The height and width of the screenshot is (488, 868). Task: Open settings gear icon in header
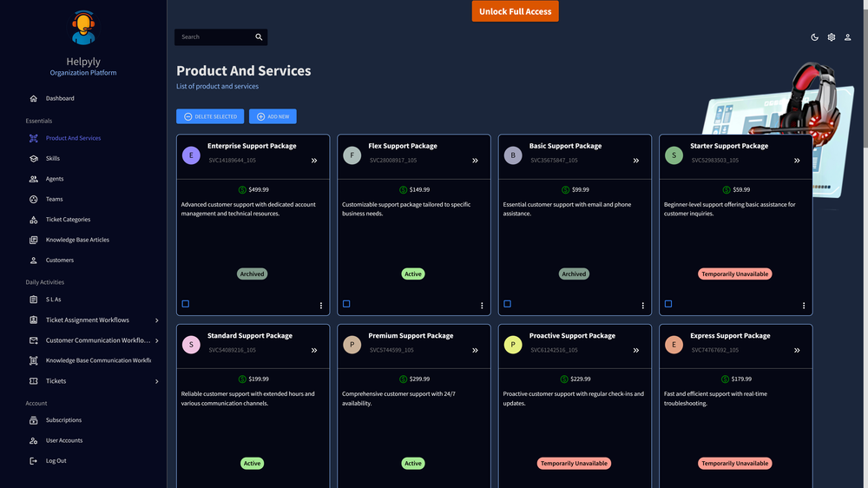pos(831,37)
